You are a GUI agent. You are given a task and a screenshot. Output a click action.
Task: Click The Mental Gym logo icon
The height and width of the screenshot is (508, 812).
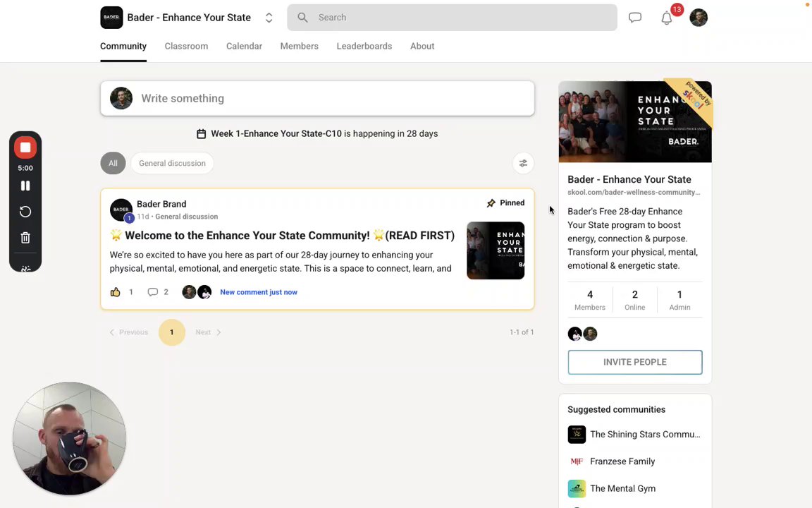coord(577,488)
